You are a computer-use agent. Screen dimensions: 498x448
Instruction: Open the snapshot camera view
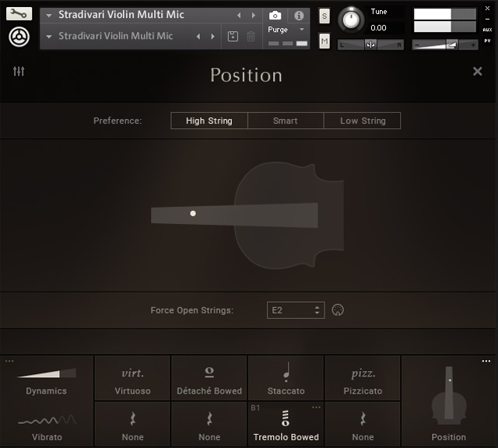point(275,16)
